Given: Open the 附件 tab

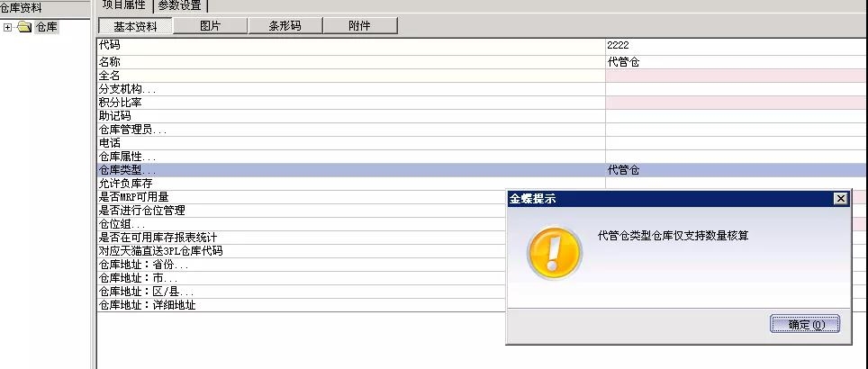Looking at the screenshot, I should (359, 26).
